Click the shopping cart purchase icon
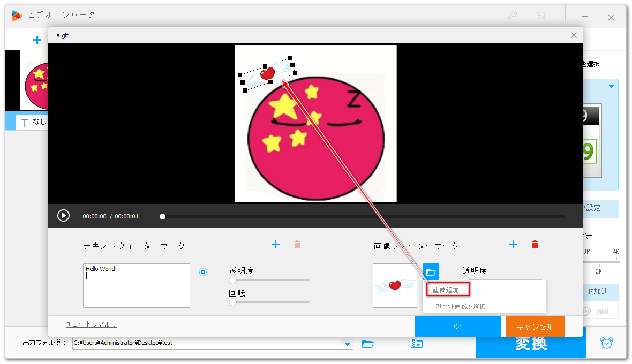This screenshot has width=632, height=364. [541, 16]
